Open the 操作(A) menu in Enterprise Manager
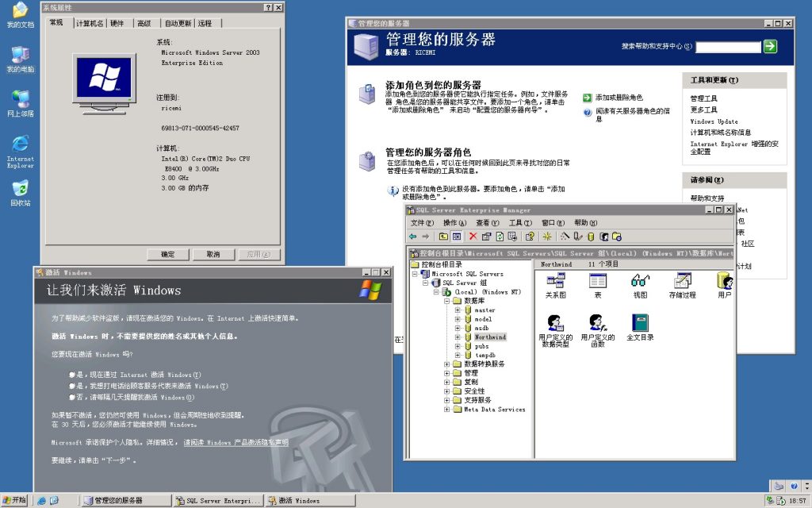 tap(454, 223)
